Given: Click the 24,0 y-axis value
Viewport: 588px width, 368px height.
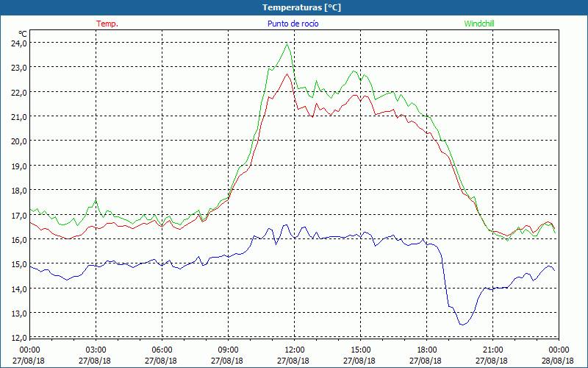Looking at the screenshot, I should 19,43.
